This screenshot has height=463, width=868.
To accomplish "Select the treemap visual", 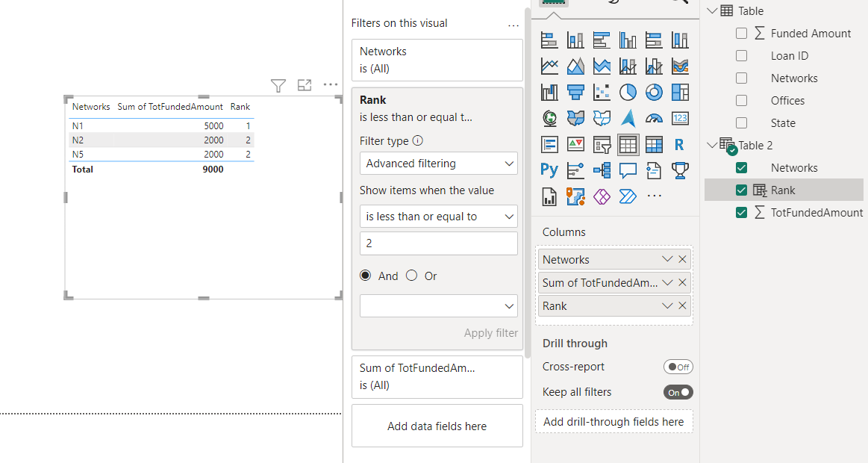I will point(681,93).
